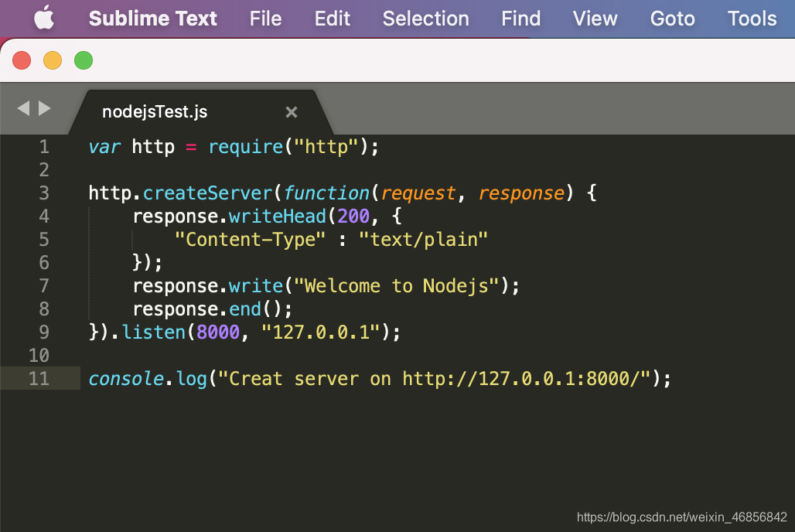The image size is (795, 532).
Task: Click the 'function' keyword on line 3
Action: pos(326,193)
